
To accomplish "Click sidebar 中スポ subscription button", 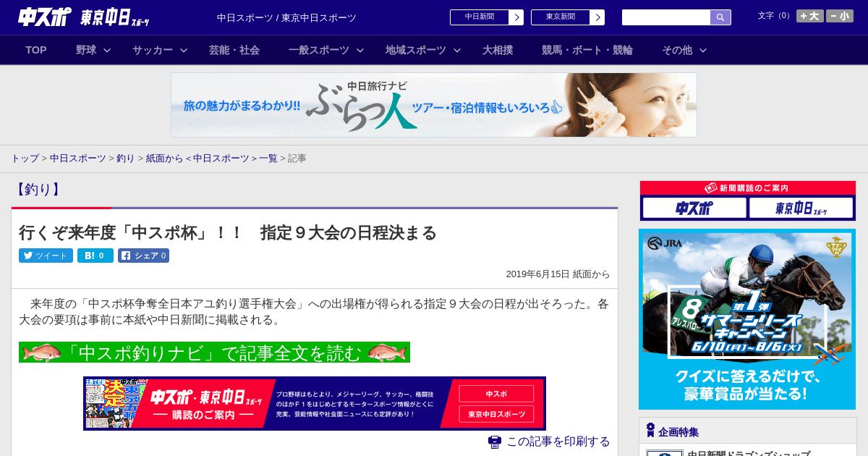I will 694,208.
